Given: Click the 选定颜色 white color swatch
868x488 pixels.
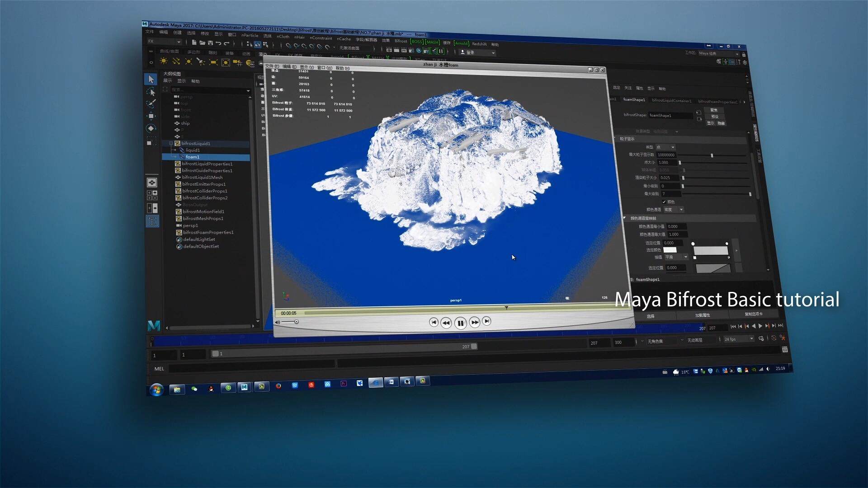Looking at the screenshot, I should tap(670, 250).
